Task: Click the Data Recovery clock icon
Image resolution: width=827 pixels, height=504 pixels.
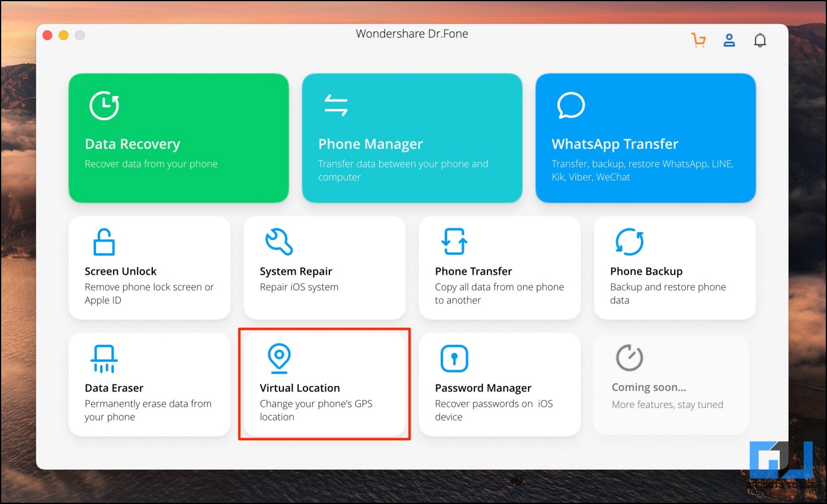Action: (x=104, y=106)
